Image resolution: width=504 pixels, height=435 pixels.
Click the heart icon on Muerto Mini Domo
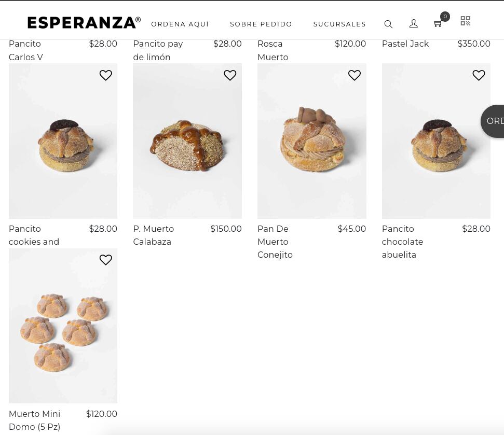pyautogui.click(x=105, y=260)
